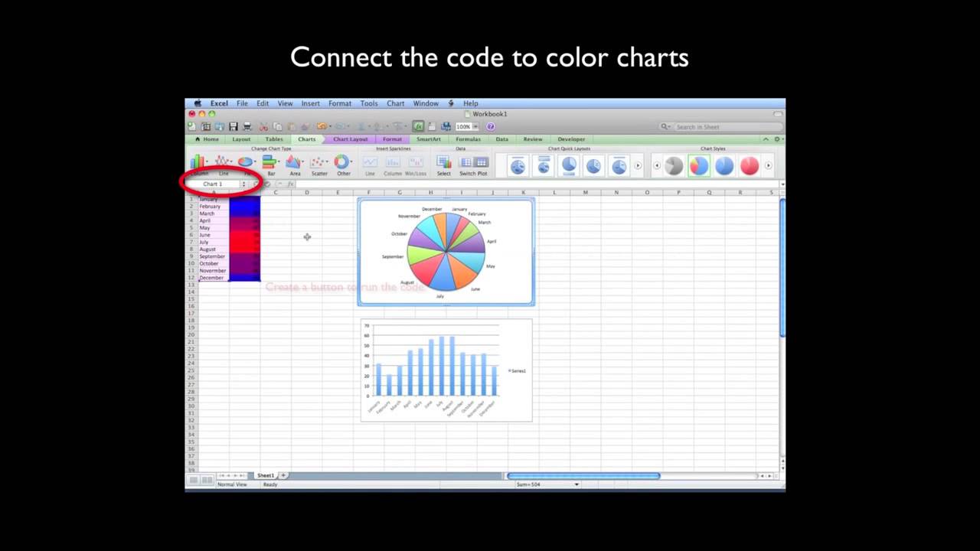Switch to the Chart Layout tab
Image resolution: width=980 pixels, height=551 pixels.
(350, 139)
